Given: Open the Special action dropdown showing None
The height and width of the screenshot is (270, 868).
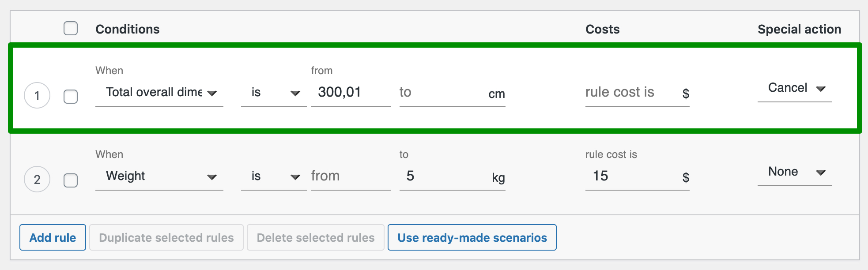Looking at the screenshot, I should [x=794, y=172].
